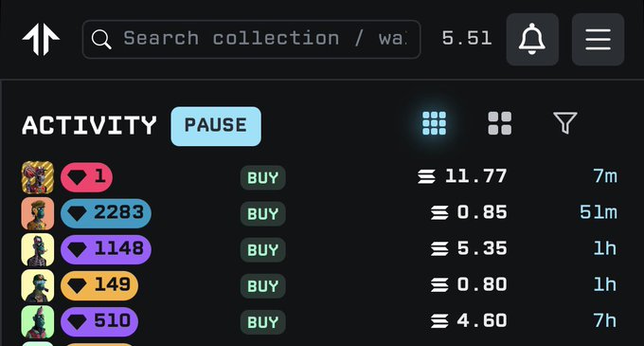The image size is (644, 346).
Task: Open NFT thumbnail ranked 149
Action: point(37,286)
